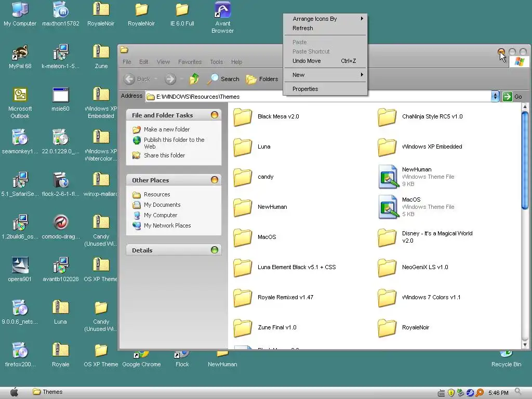Click the Apple logo start button
The width and height of the screenshot is (532, 399).
pyautogui.click(x=14, y=392)
